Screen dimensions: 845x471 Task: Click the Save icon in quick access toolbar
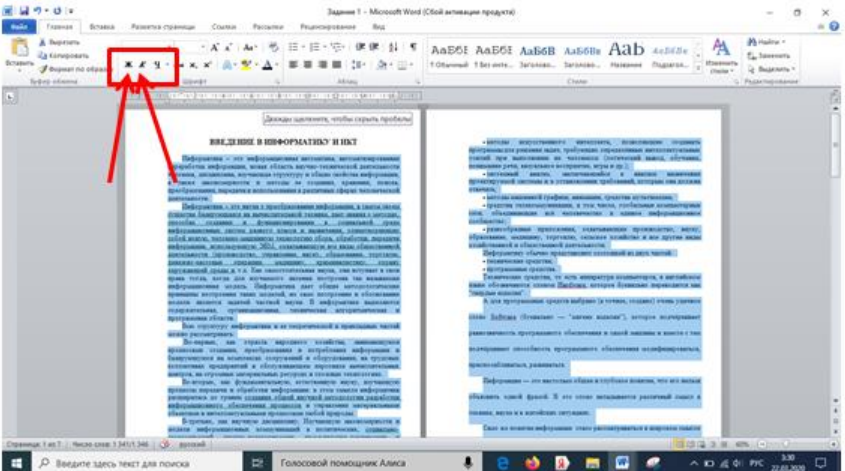tap(22, 11)
